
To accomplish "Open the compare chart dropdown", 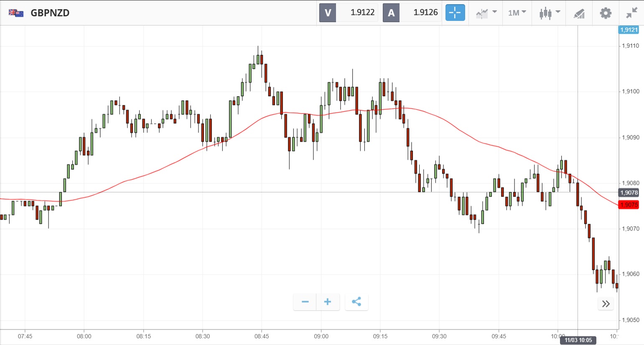I will [x=486, y=13].
